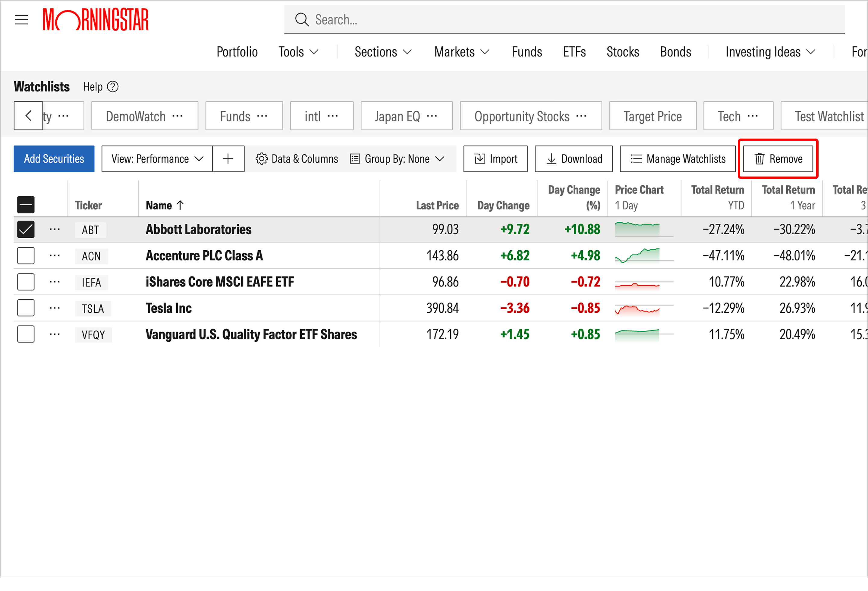The image size is (868, 591).
Task: Click the search magnifier icon
Action: coord(301,19)
